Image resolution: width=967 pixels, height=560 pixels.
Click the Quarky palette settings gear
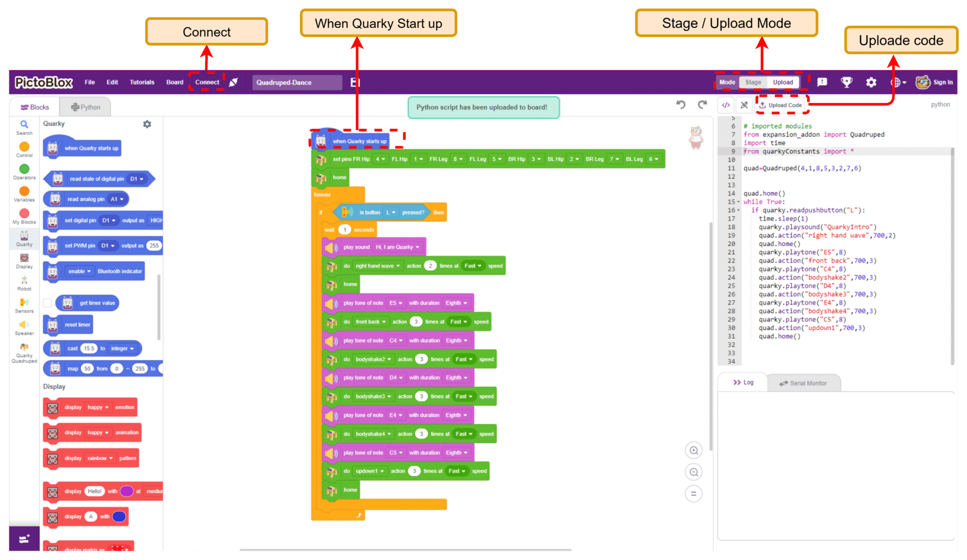click(x=147, y=124)
